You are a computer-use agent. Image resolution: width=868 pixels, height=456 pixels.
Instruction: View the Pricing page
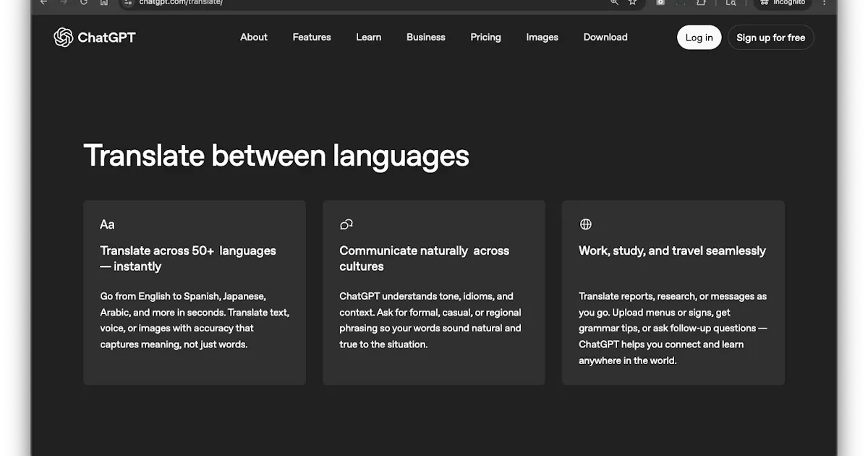(485, 37)
